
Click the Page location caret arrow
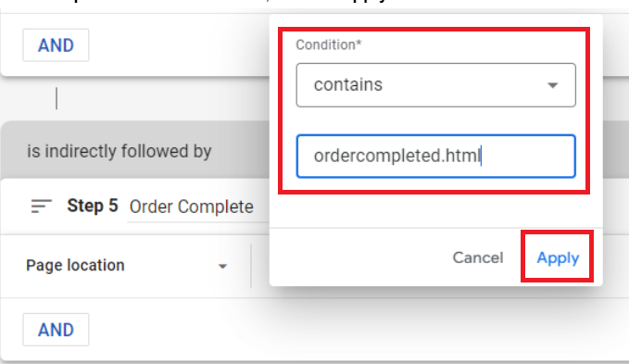[x=222, y=266]
